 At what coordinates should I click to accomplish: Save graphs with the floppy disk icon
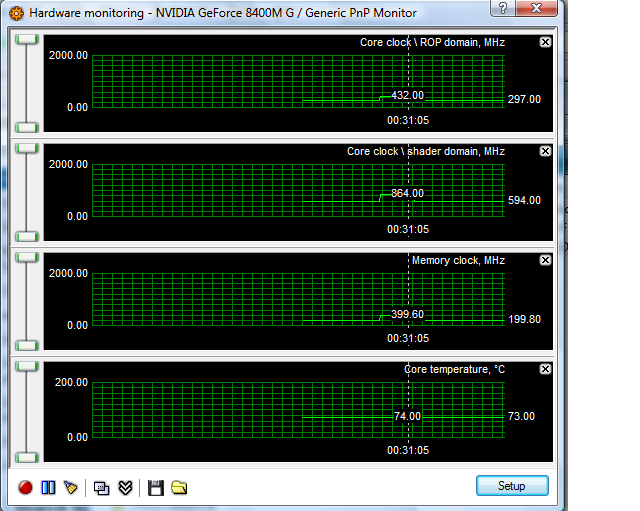[x=156, y=488]
